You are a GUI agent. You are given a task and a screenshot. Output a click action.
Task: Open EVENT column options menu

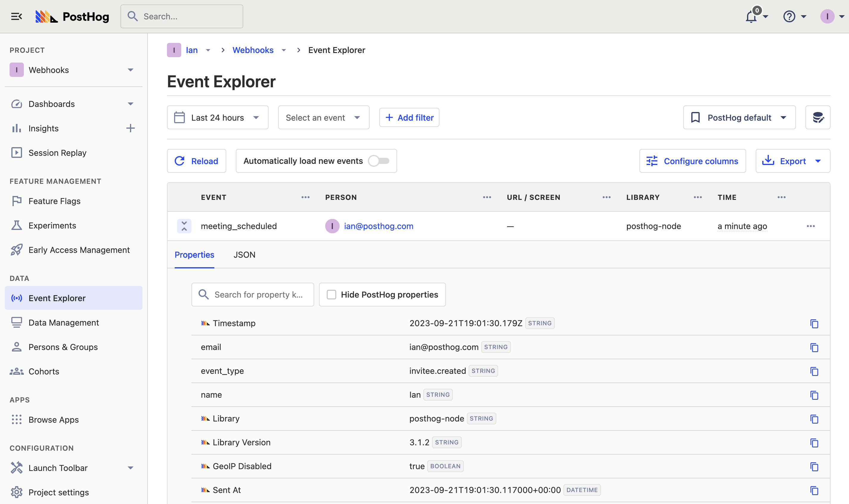click(305, 197)
